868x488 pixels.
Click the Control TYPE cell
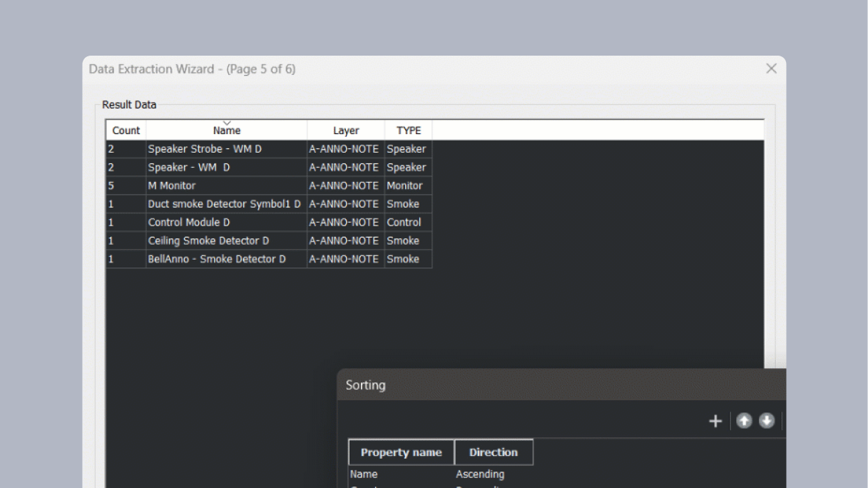click(409, 223)
